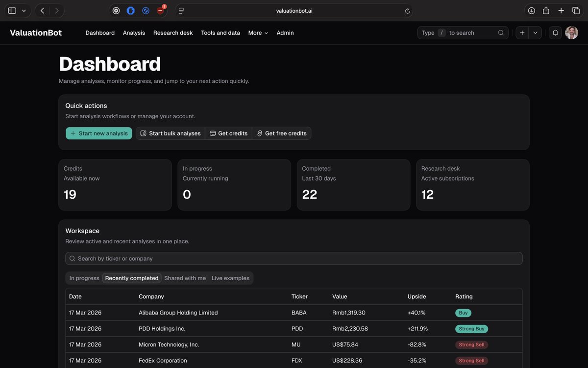Go forward with the browser forward arrow
The image size is (588, 368).
(57, 10)
